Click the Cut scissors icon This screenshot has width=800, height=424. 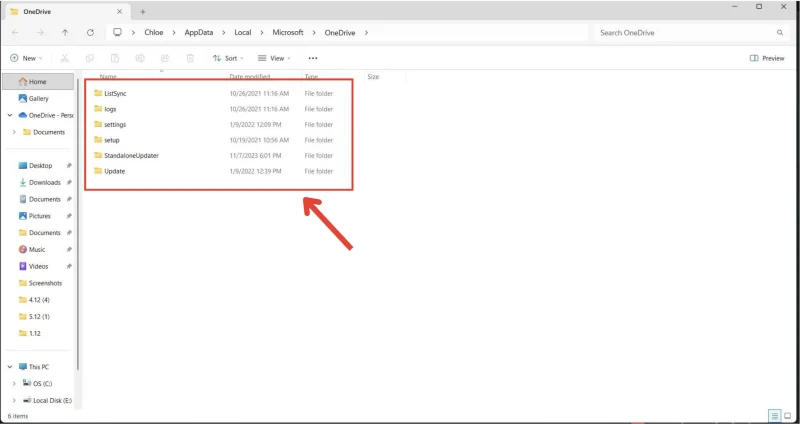[64, 58]
